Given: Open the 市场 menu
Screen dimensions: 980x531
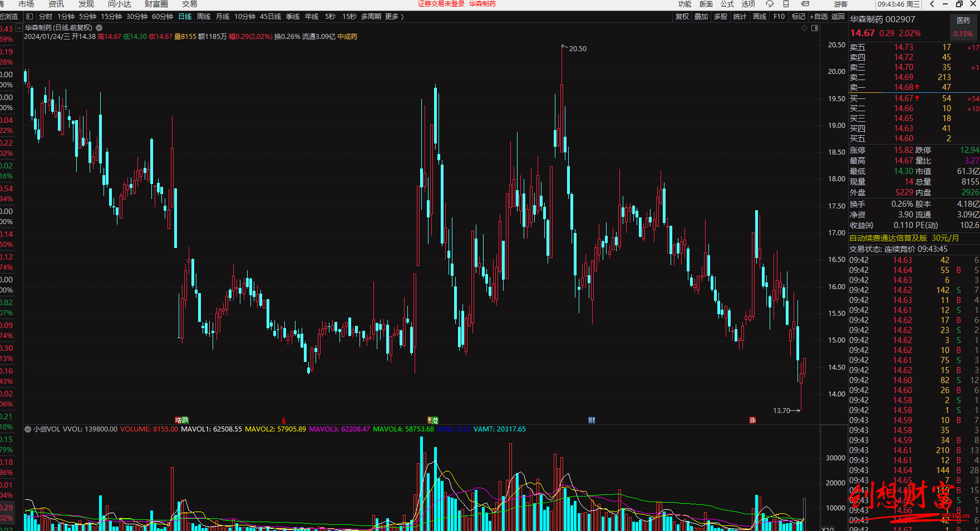Looking at the screenshot, I should [26, 4].
